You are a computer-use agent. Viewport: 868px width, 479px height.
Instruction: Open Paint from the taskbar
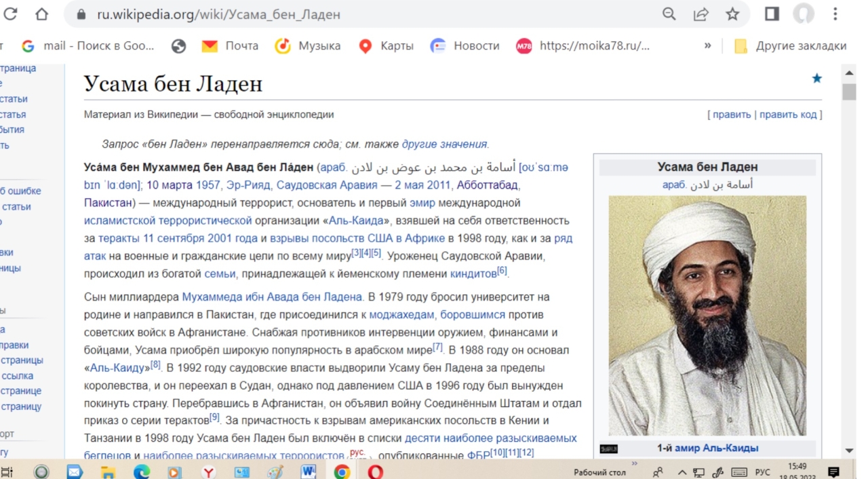(275, 472)
